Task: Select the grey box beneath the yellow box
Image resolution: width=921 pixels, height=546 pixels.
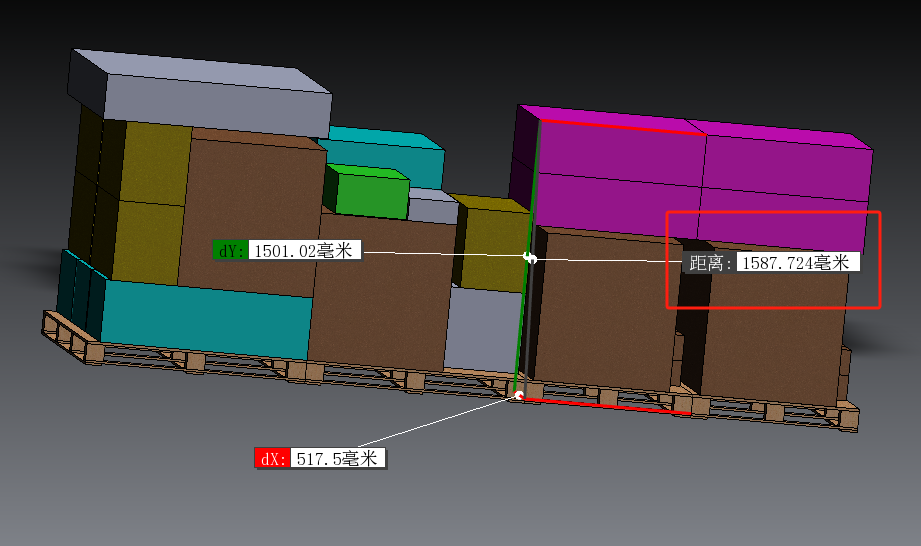Action: pos(483,329)
